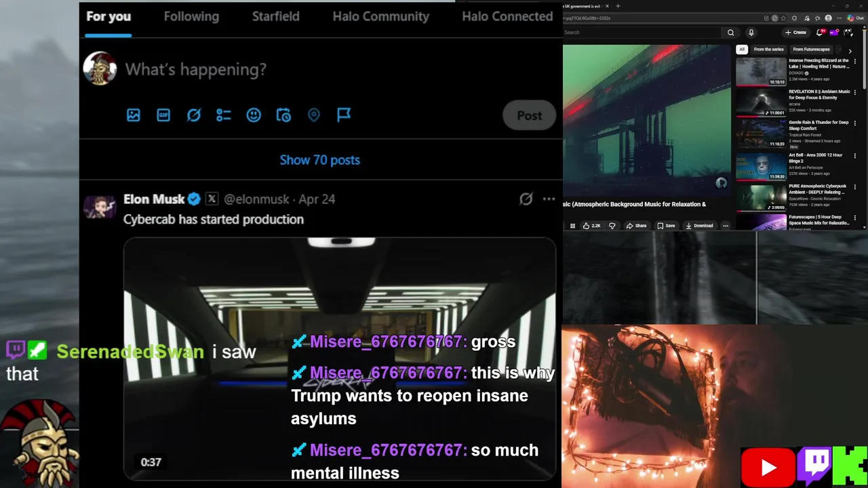The width and height of the screenshot is (868, 488).
Task: Open the Halo Connected tab
Action: click(507, 16)
